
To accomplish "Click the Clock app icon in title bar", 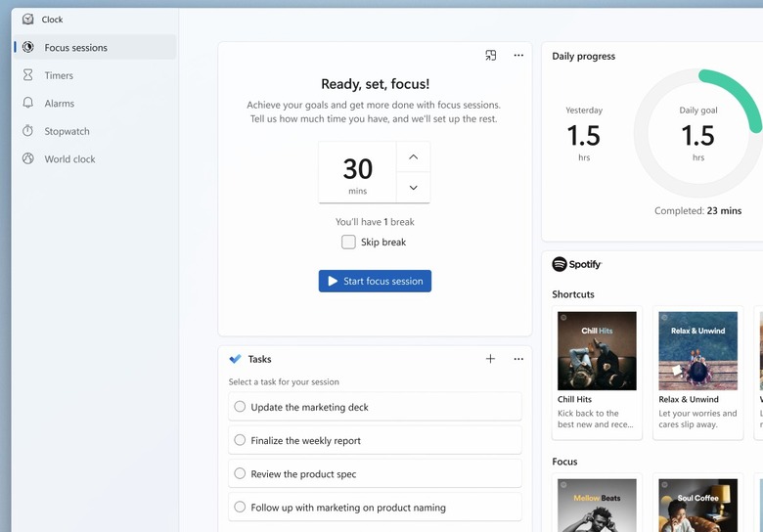I will pyautogui.click(x=28, y=19).
